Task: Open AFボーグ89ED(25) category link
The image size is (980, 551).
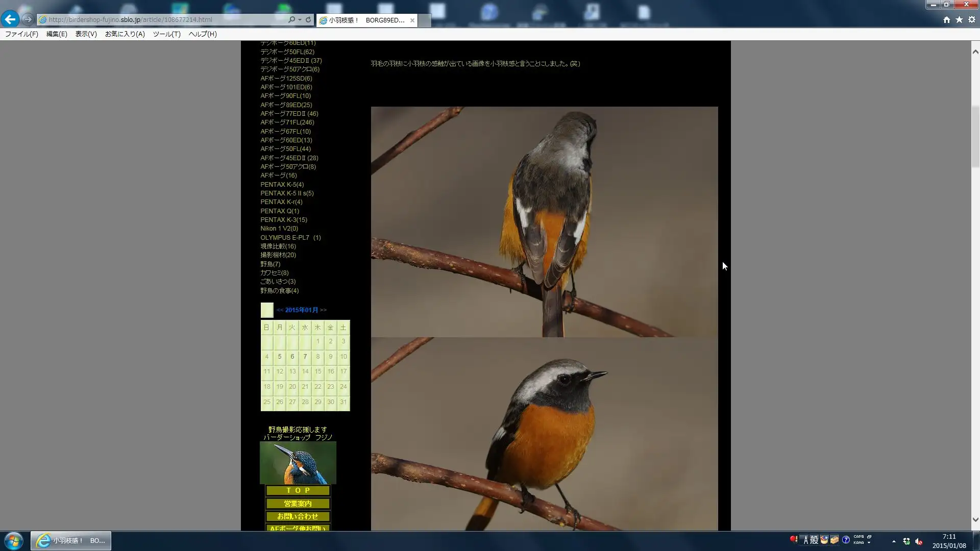Action: click(x=286, y=105)
